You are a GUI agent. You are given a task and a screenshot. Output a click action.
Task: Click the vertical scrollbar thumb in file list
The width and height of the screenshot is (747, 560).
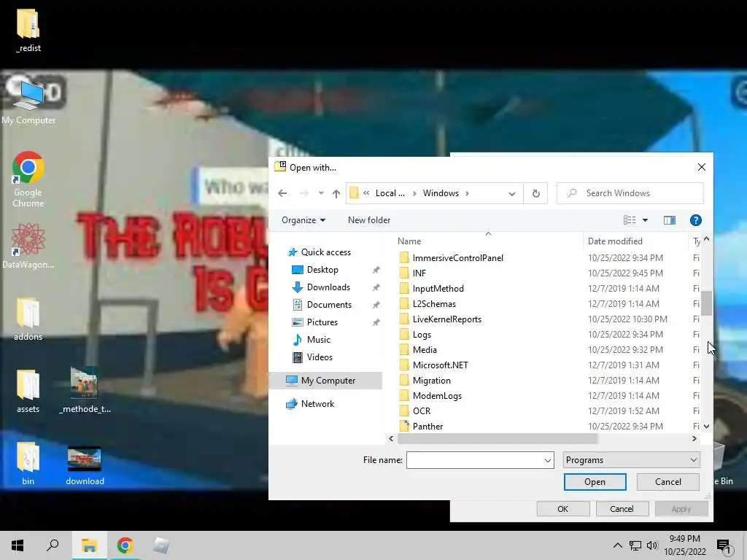point(706,303)
